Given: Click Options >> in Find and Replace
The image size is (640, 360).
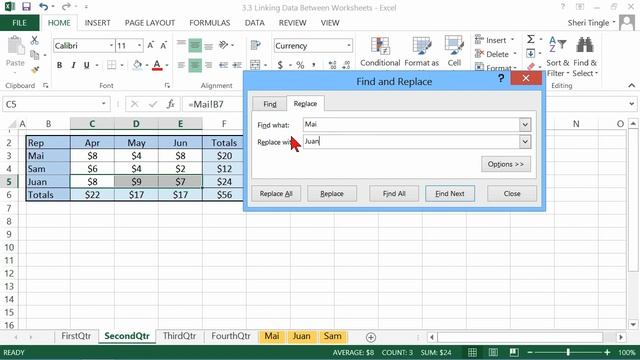Looking at the screenshot, I should [506, 164].
